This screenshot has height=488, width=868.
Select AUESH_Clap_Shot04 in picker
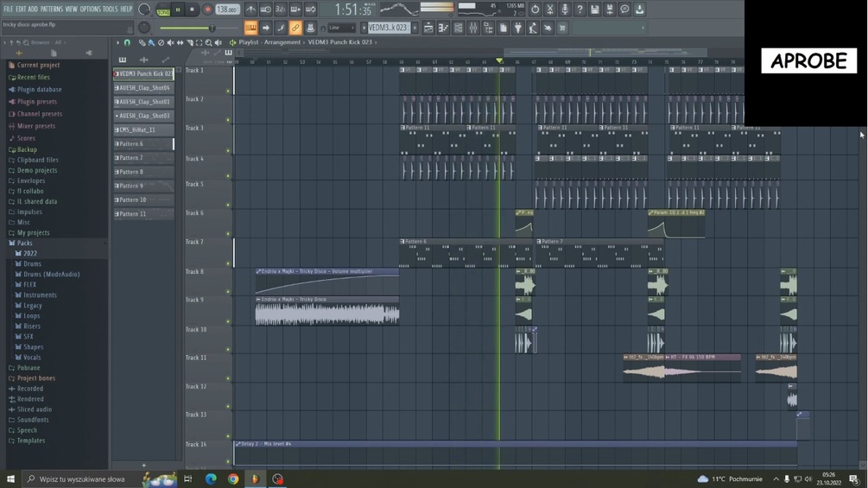pos(144,88)
